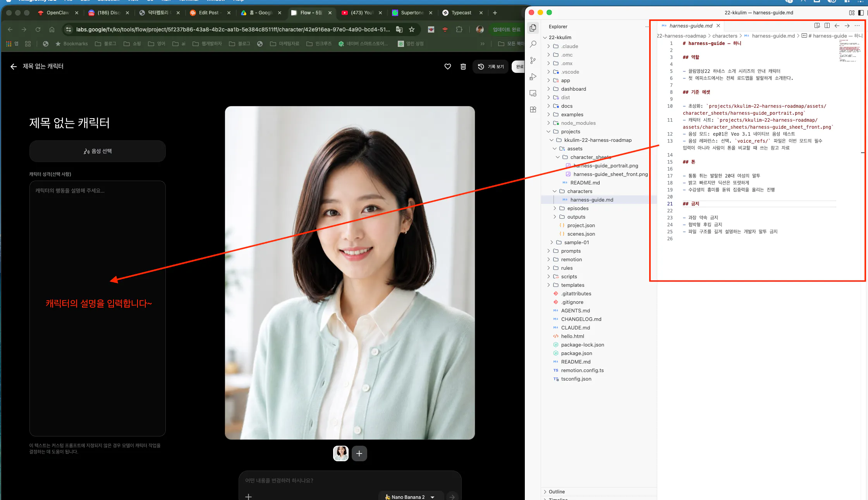This screenshot has height=500, width=868.
Task: Click the browser reload icon
Action: (38, 29)
